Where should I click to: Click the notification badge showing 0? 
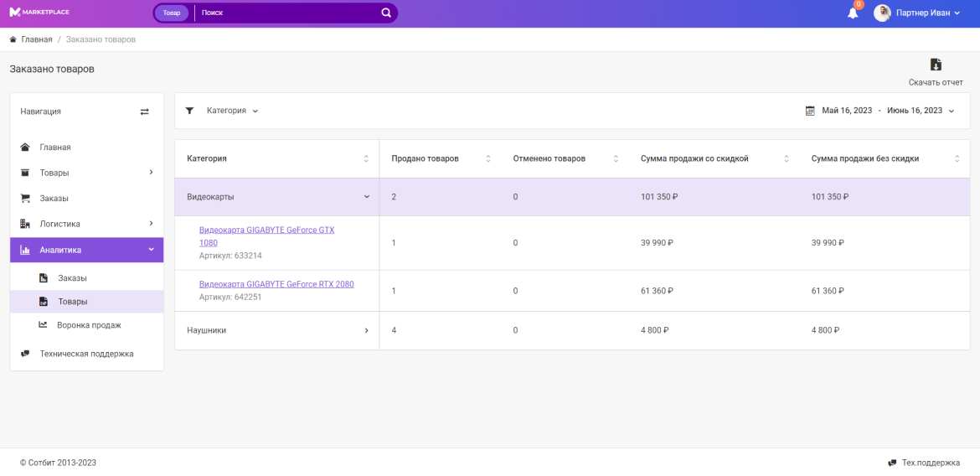tap(859, 5)
